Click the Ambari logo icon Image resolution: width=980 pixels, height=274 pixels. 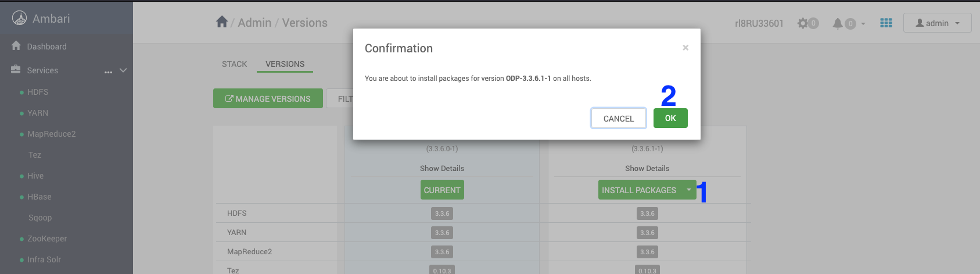click(x=19, y=19)
